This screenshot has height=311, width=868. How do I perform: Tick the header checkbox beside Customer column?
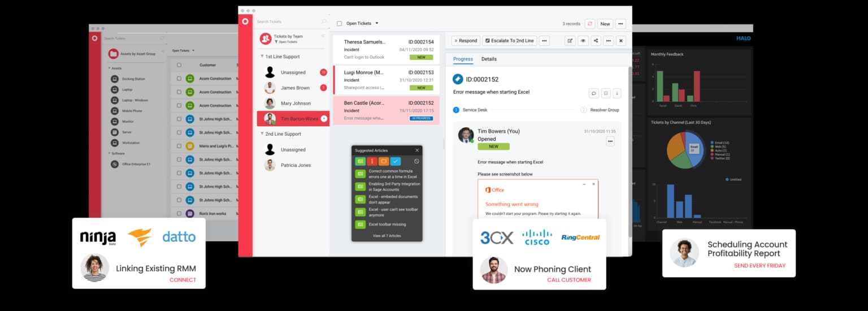coord(179,65)
